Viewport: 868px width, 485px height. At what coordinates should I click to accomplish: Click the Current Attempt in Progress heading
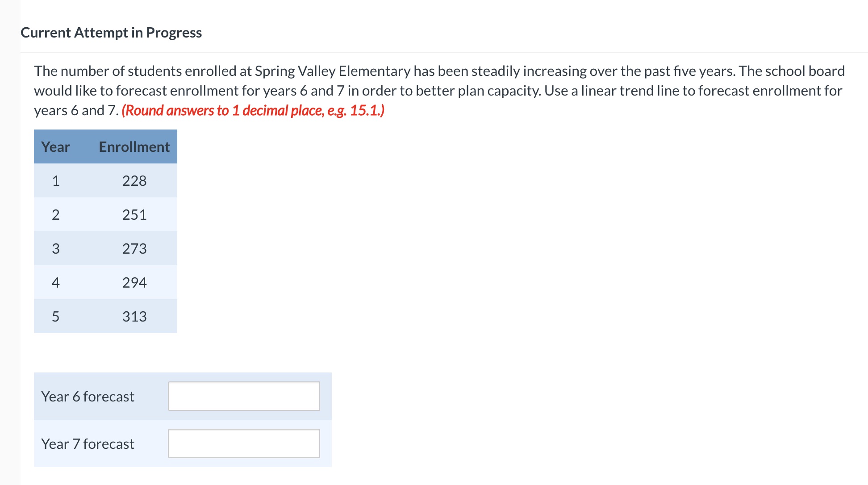(x=111, y=32)
